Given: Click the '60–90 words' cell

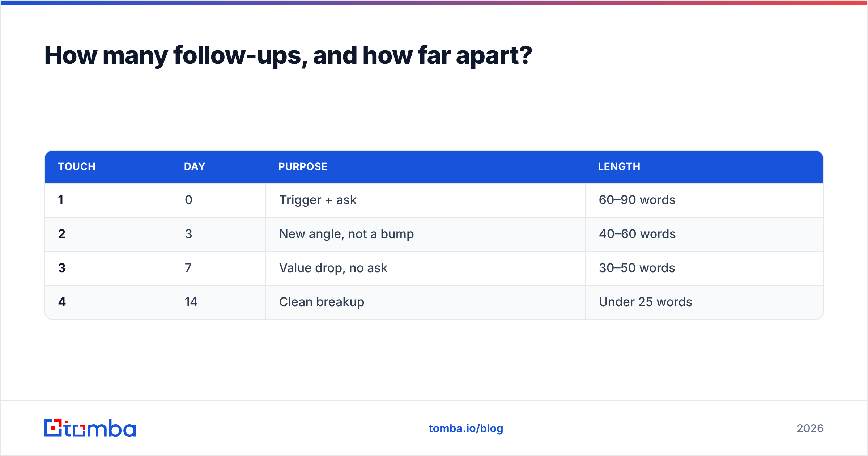Looking at the screenshot, I should pos(705,200).
